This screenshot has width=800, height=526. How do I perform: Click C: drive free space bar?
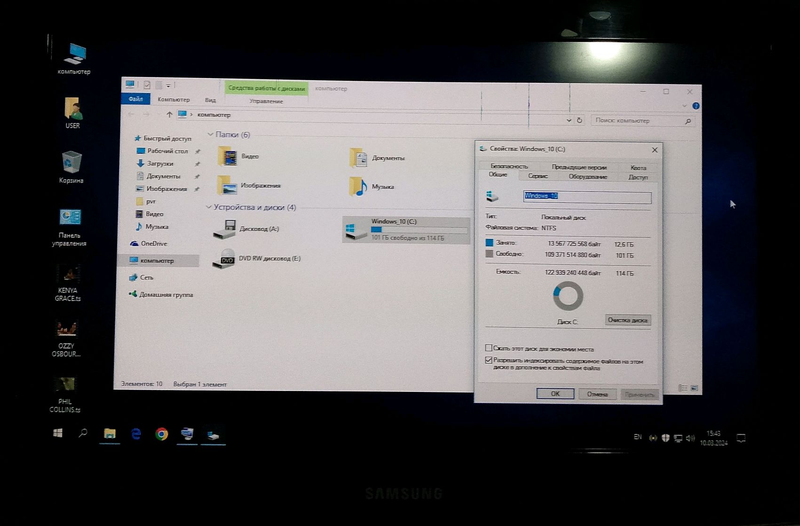419,230
